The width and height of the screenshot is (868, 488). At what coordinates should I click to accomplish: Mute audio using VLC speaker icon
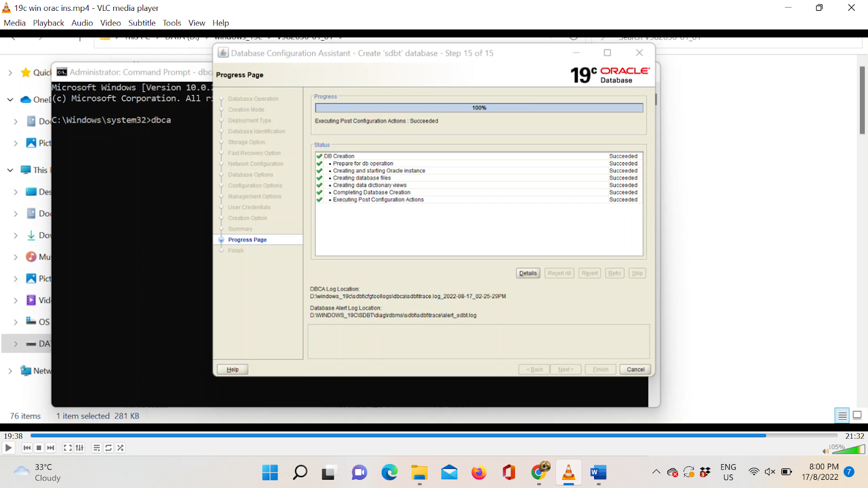(826, 451)
